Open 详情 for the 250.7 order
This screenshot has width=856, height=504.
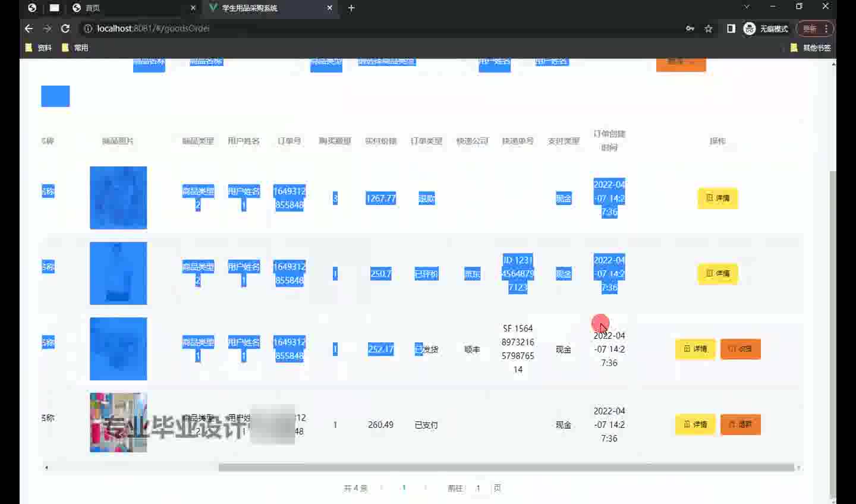717,273
